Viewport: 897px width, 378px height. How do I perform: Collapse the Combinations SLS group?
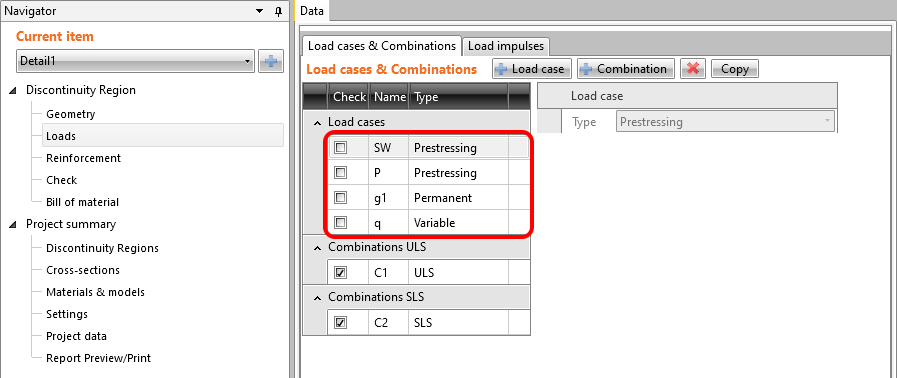(317, 297)
